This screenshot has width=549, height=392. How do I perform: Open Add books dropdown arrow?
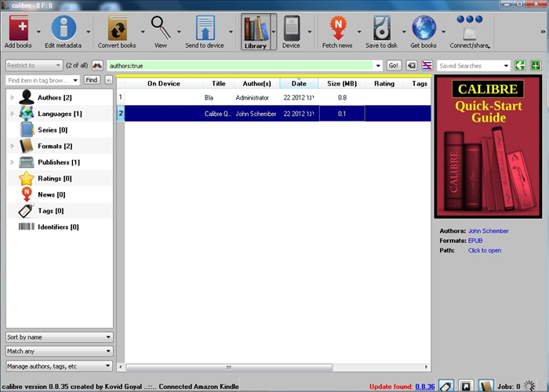[x=38, y=32]
